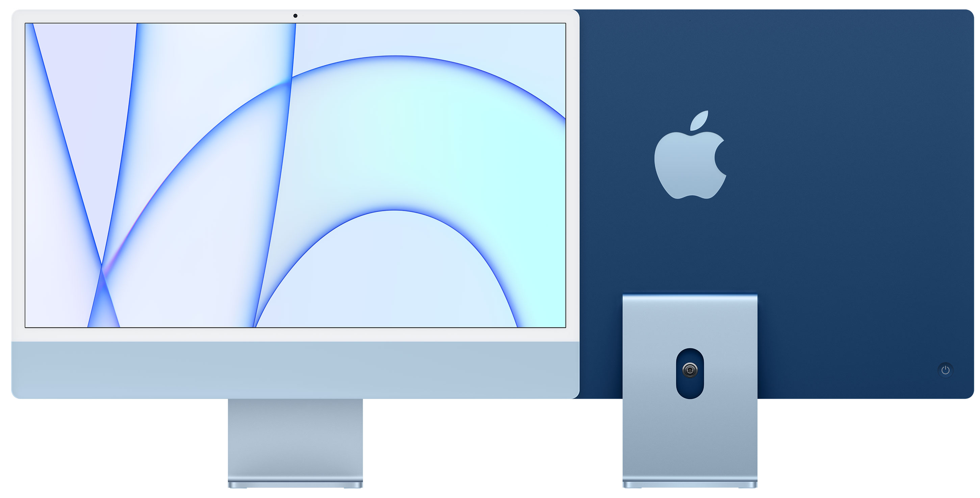This screenshot has height=498, width=980.
Task: Select the rear iMac blue panel view
Action: pyautogui.click(x=762, y=222)
